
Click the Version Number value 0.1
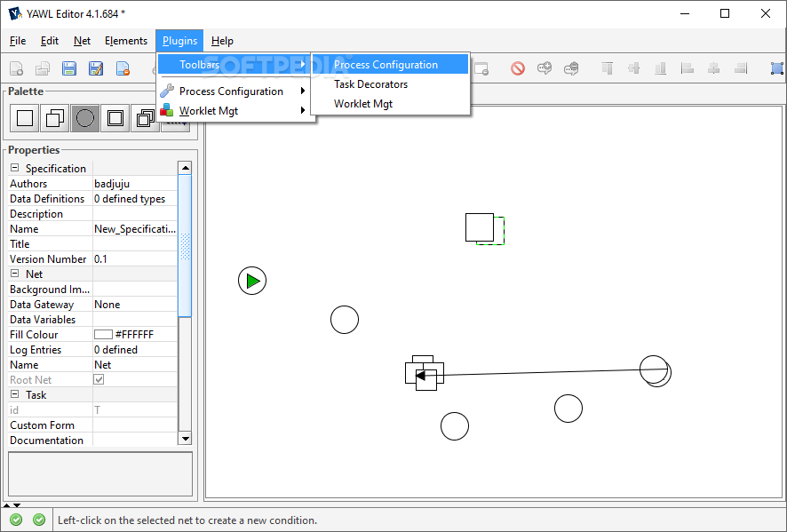coord(100,259)
